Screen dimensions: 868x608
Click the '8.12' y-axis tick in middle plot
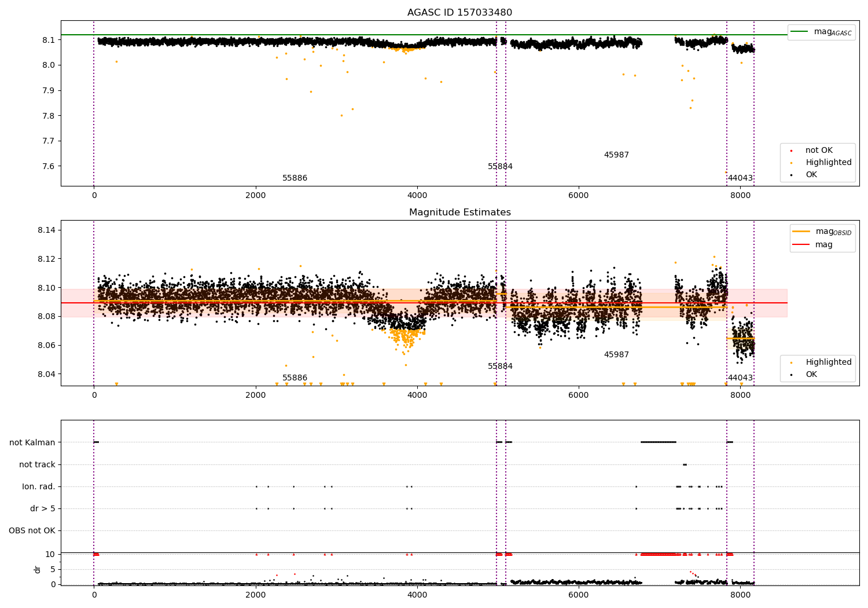[46, 259]
